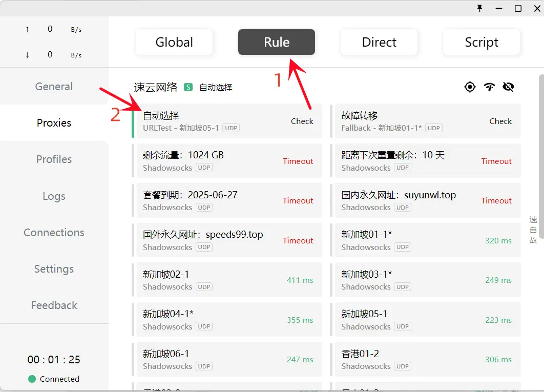Viewport: 544px width, 392px height.
Task: Retest the 306 ms latency value
Action: coord(498,360)
